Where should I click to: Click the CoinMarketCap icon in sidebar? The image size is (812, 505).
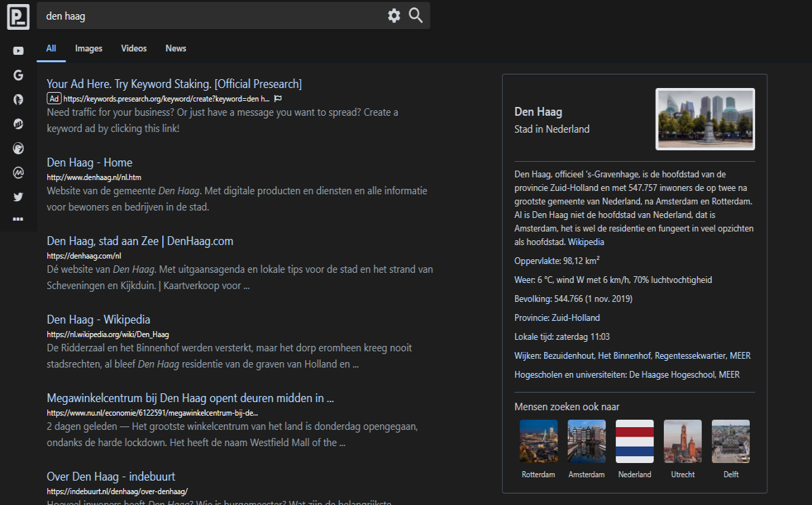(x=18, y=173)
